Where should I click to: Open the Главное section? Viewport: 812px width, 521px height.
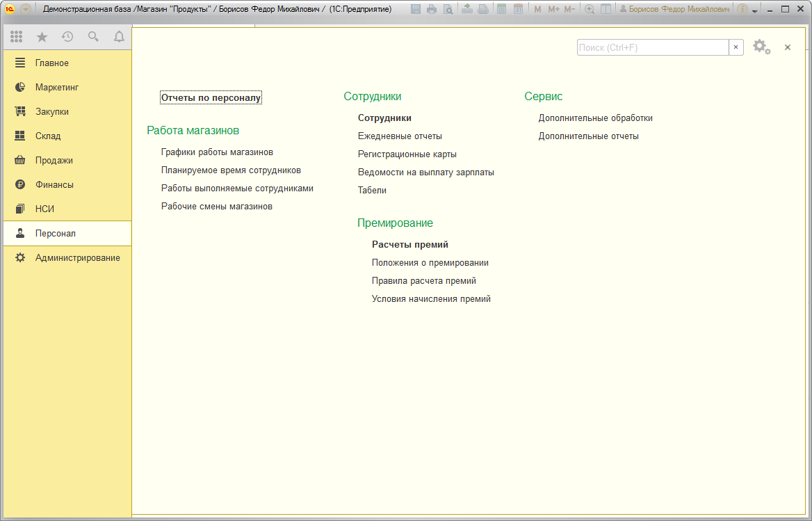coord(67,63)
